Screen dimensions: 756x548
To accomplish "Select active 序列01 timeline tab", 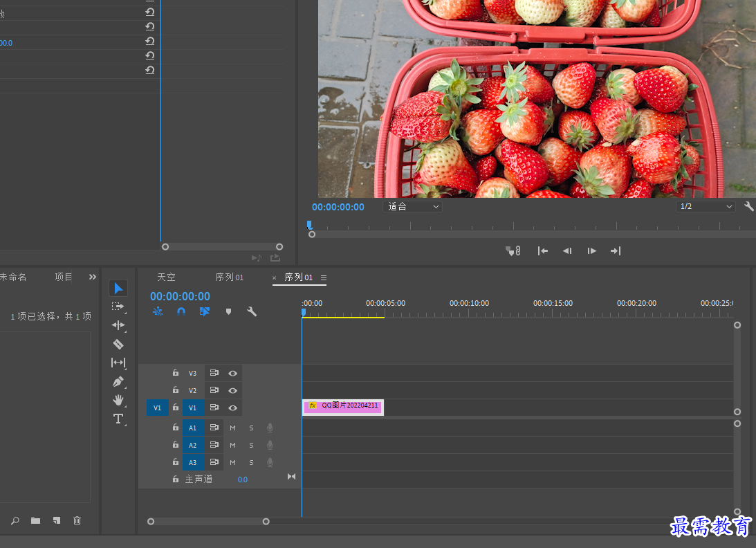I will pyautogui.click(x=298, y=277).
